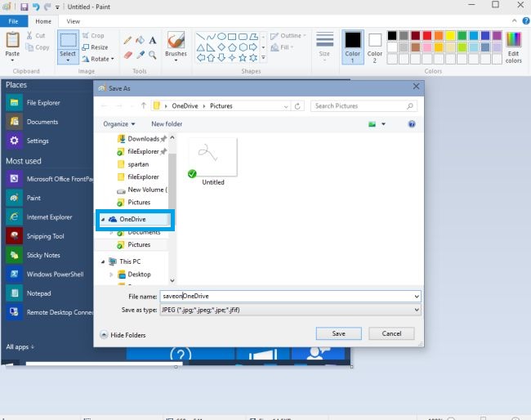Open Snipping Tool from Start menu
The image size is (531, 420).
point(46,236)
